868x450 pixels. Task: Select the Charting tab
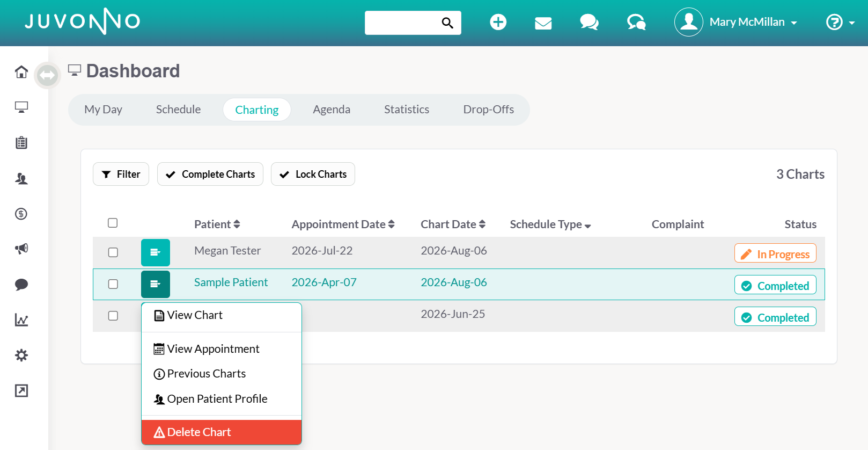[257, 110]
